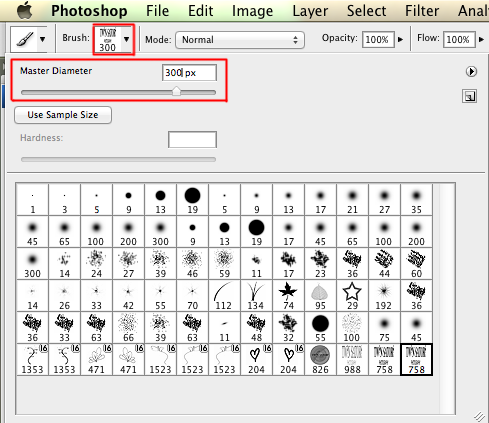Click the create new brush preset icon
Screen dimensions: 489x423
(x=469, y=96)
